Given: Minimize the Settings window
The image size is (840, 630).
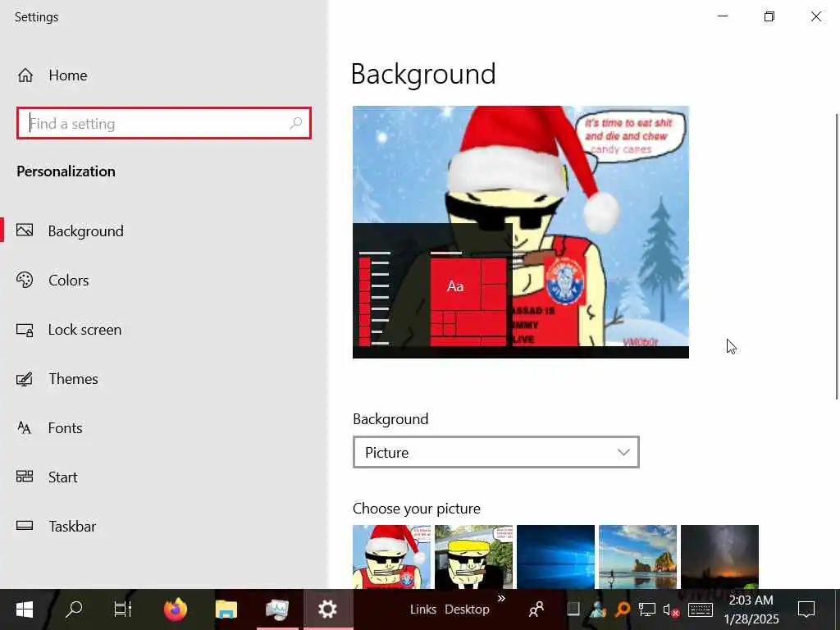Looking at the screenshot, I should point(723,16).
